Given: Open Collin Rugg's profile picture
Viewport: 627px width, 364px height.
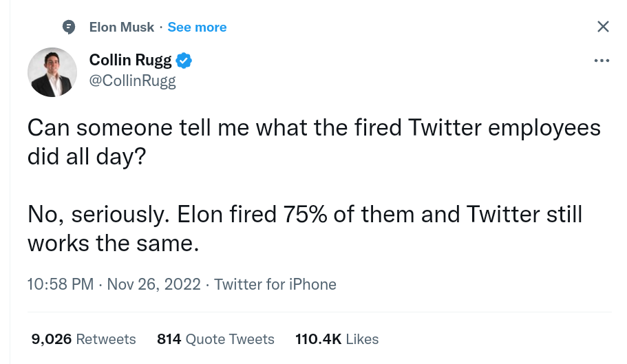Looking at the screenshot, I should 52,72.
